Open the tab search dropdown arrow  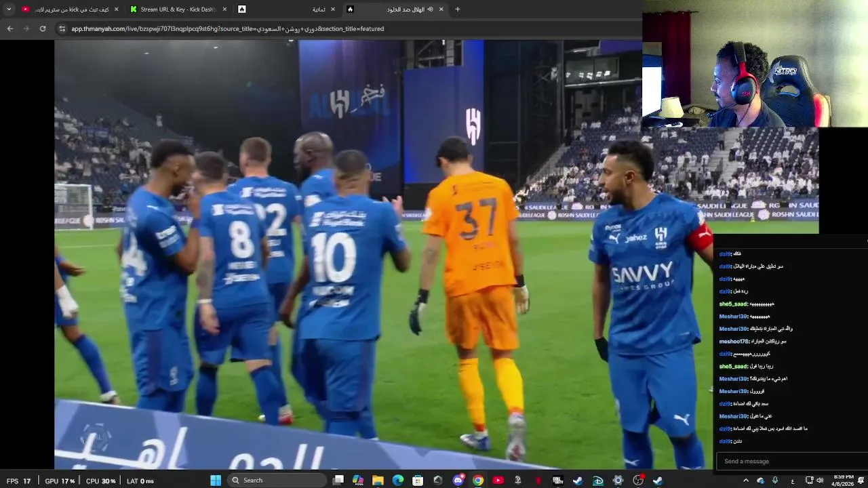(x=9, y=9)
